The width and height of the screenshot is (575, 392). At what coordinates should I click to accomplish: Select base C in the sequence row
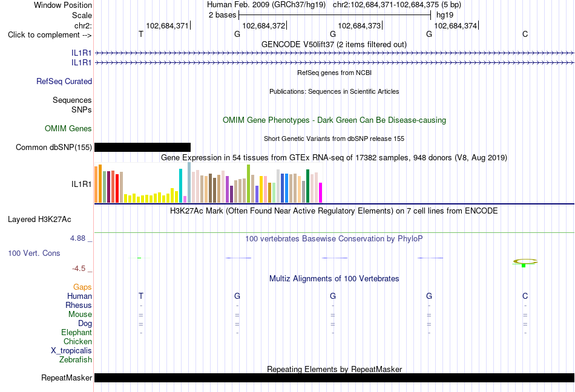pyautogui.click(x=525, y=34)
